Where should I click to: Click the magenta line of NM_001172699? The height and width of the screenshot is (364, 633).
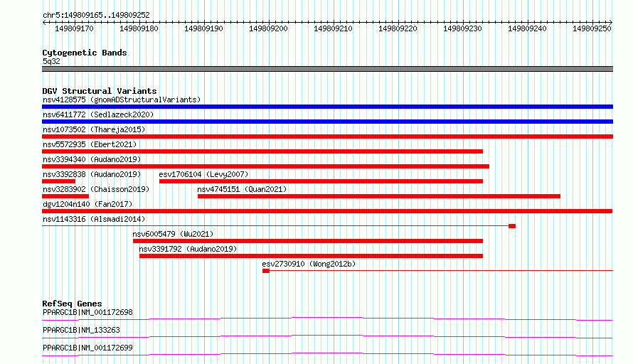pyautogui.click(x=327, y=354)
